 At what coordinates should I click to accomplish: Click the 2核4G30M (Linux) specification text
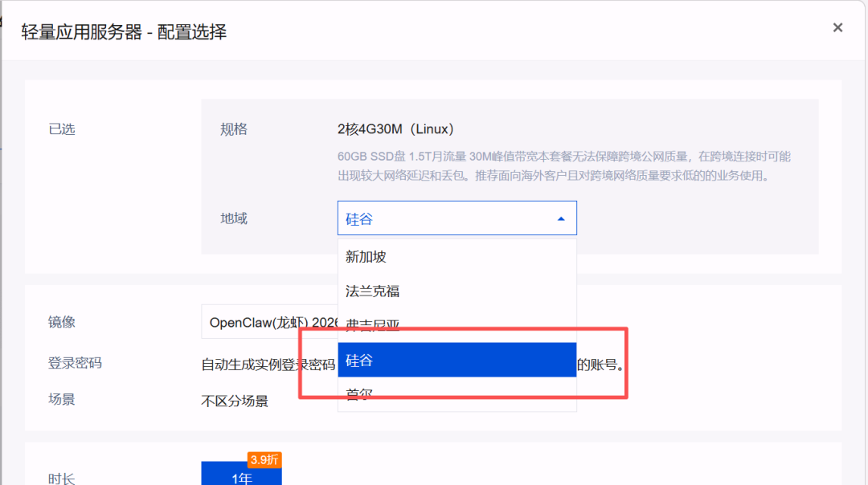tap(396, 129)
